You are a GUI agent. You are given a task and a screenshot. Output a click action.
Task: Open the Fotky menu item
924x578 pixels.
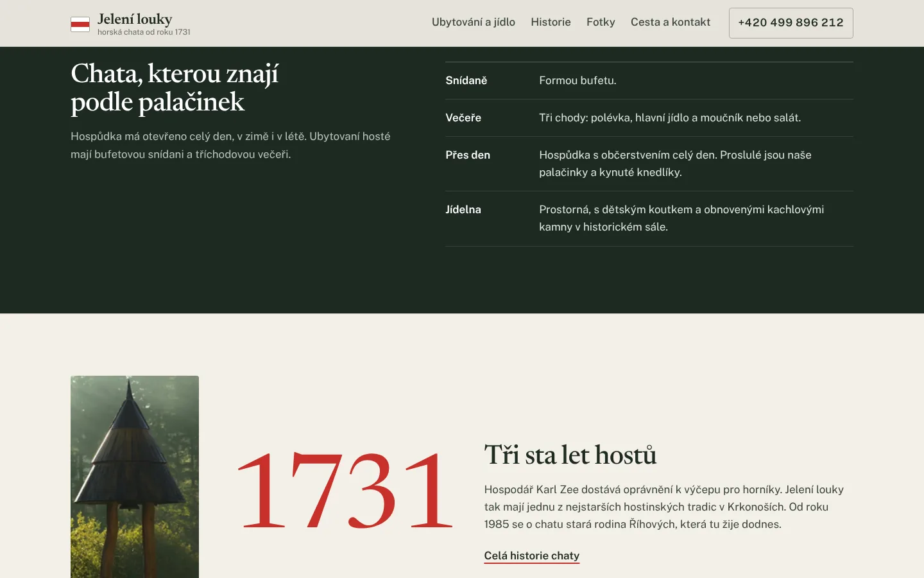[x=601, y=22]
